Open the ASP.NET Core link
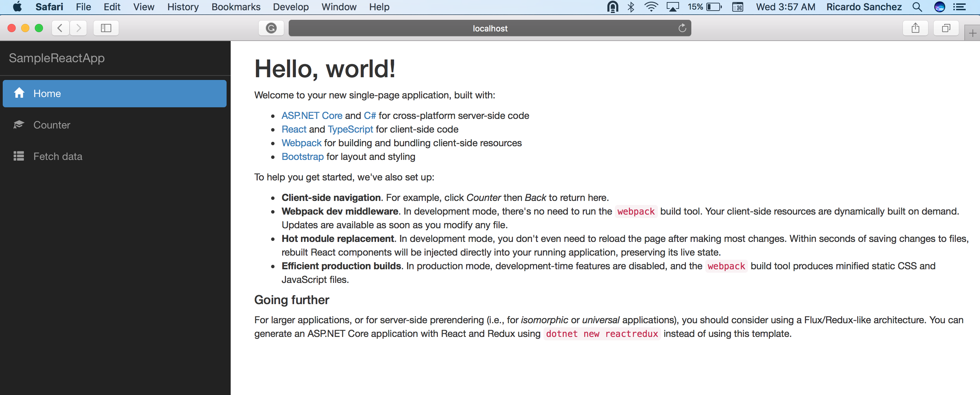The height and width of the screenshot is (395, 980). click(313, 115)
